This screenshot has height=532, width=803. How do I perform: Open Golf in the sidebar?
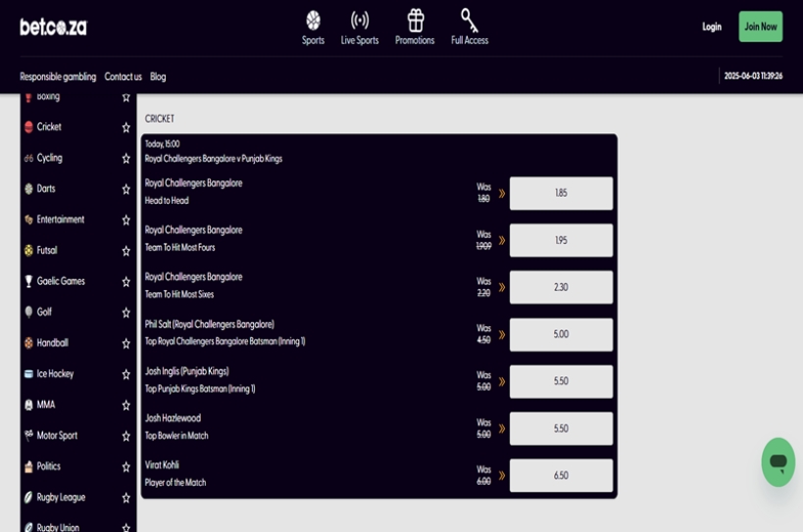click(44, 312)
